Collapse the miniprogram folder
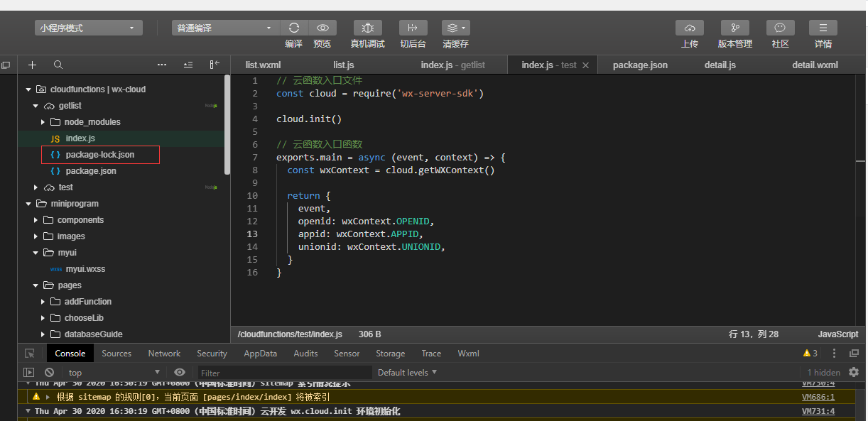Viewport: 868px width, 421px height. tap(28, 204)
